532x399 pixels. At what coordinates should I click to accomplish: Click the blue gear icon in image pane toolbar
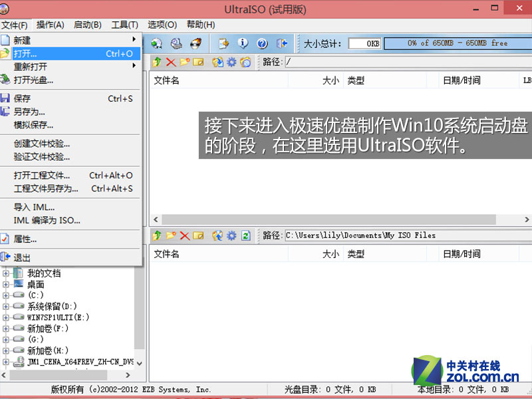coord(231,62)
